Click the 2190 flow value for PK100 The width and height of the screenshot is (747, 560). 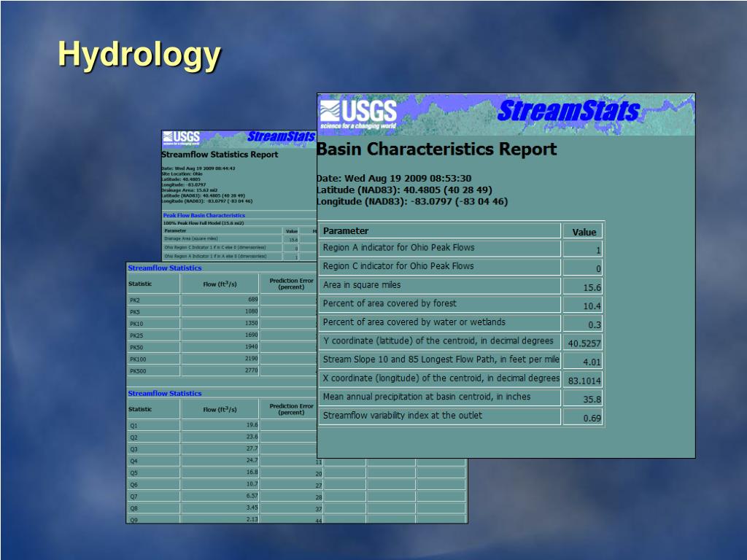(220, 359)
